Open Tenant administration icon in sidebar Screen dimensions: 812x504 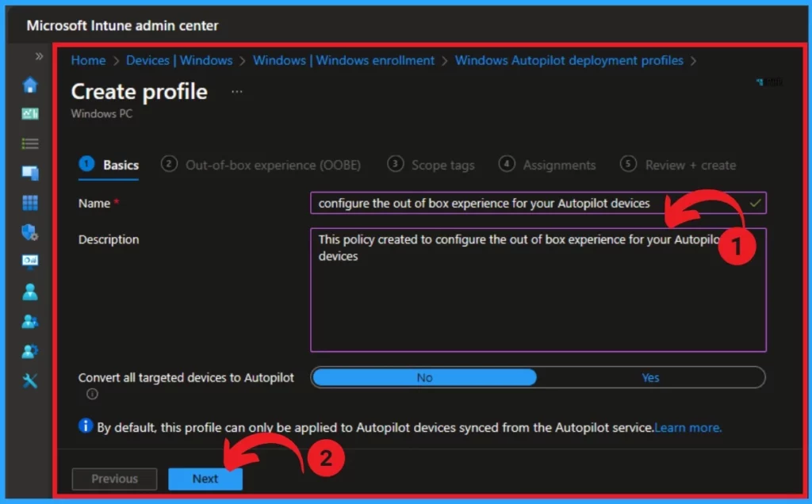30,351
